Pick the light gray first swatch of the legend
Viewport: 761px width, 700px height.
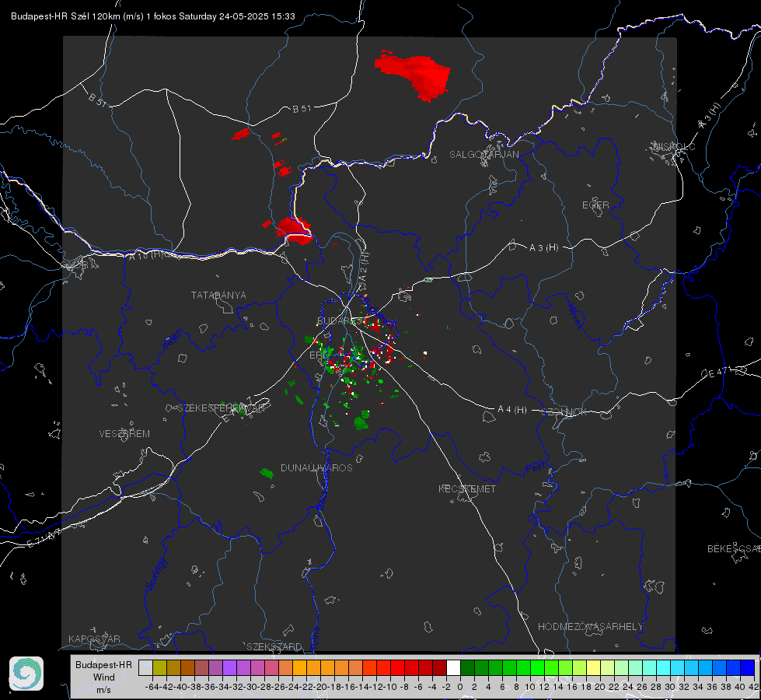[145, 667]
